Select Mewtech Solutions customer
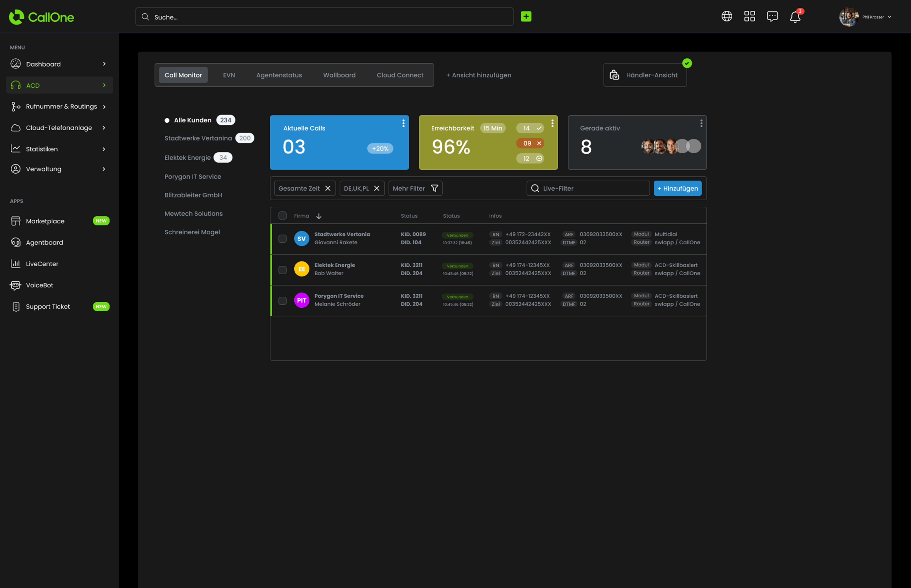 click(x=194, y=213)
